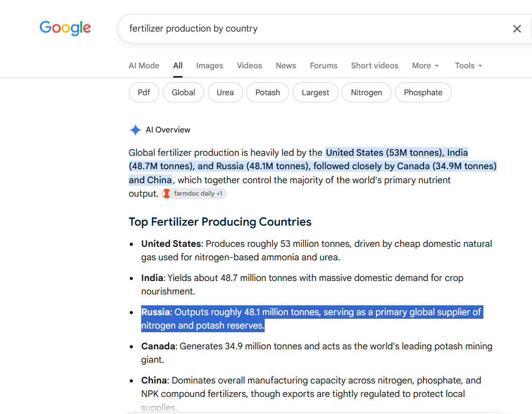Expand the More dropdown menu
This screenshot has width=532, height=414.
tap(425, 66)
